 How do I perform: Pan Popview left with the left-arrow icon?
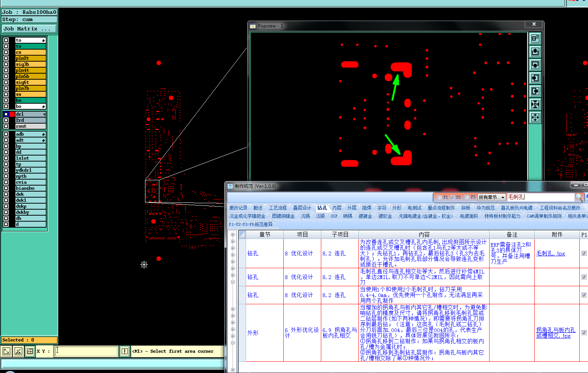pos(535,78)
